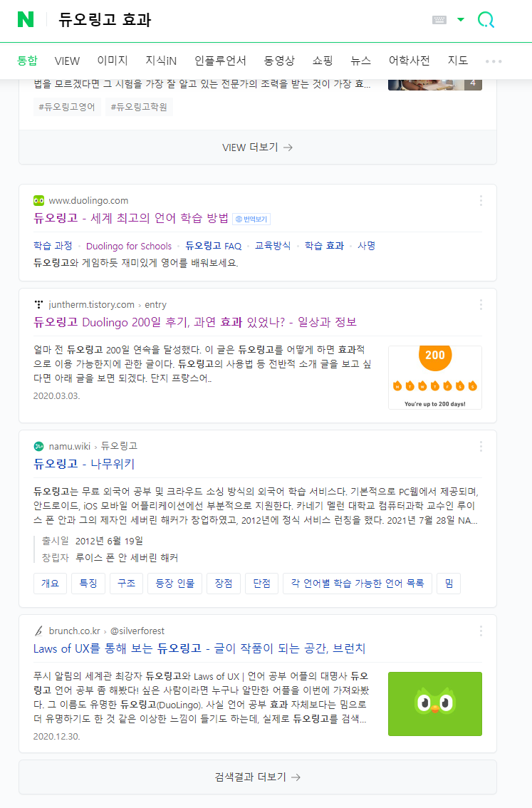
Task: Open 듀오링고 - 나무위키 title
Action: point(84,464)
